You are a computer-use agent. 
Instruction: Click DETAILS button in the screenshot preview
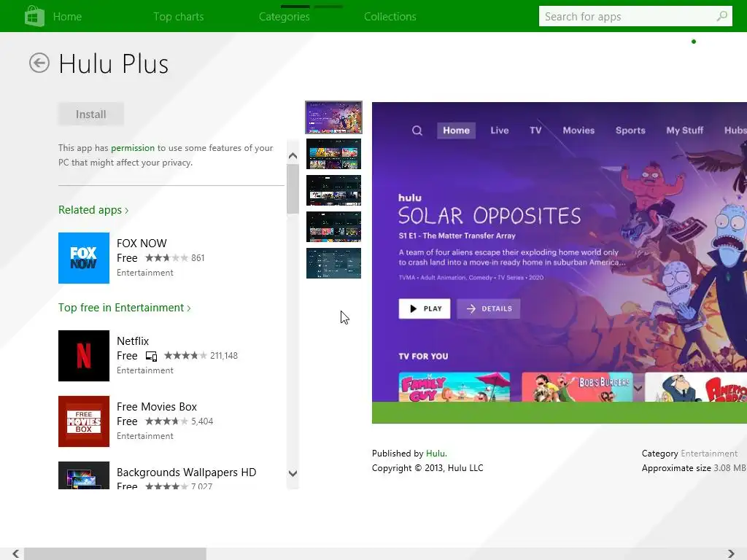488,308
